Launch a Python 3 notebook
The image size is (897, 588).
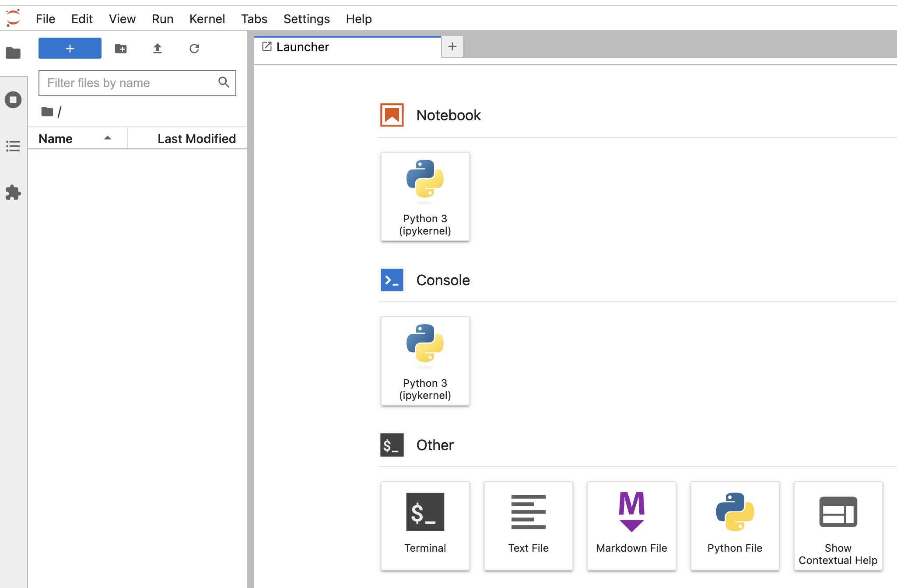(x=425, y=196)
